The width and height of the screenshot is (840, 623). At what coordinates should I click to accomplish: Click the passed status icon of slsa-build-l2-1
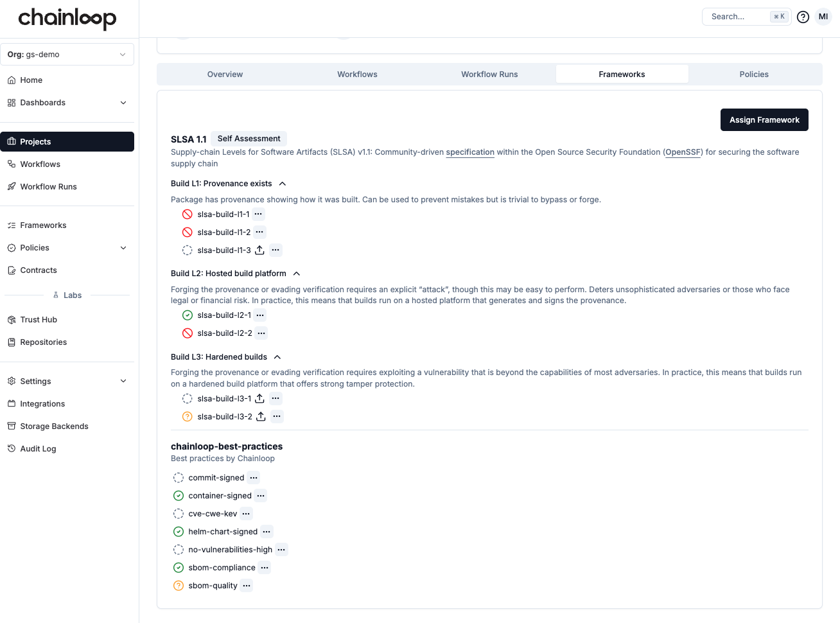pos(188,315)
